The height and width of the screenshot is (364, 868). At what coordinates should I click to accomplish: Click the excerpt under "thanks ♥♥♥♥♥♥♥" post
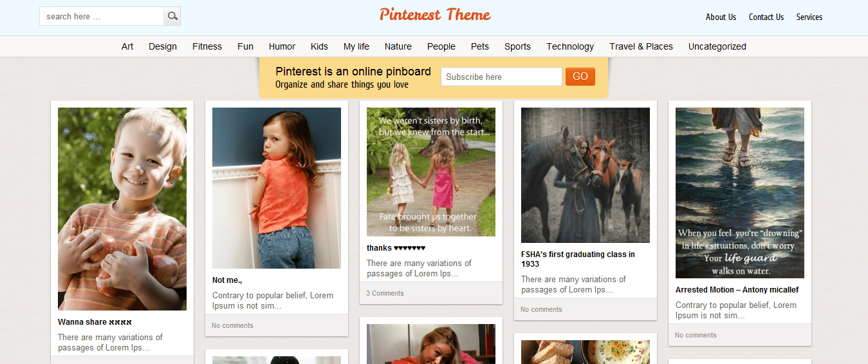click(x=419, y=268)
